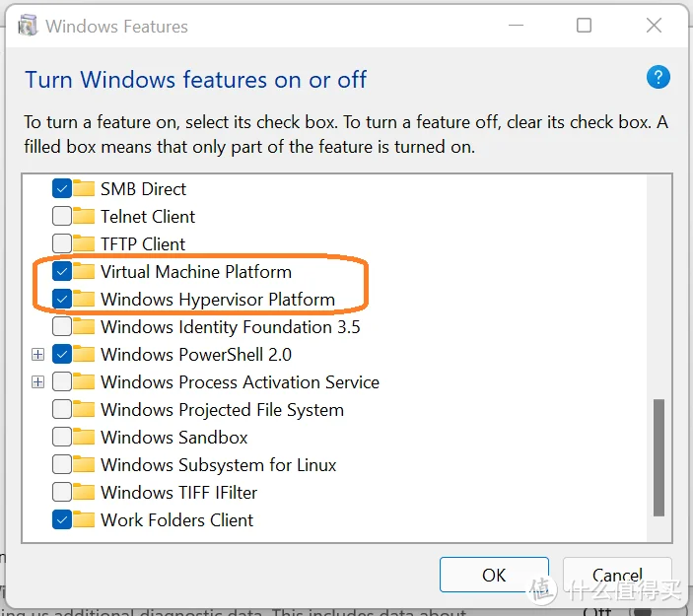This screenshot has height=616, width=693.
Task: Check the Windows Identity Foundation 3.5 box
Action: 62,326
